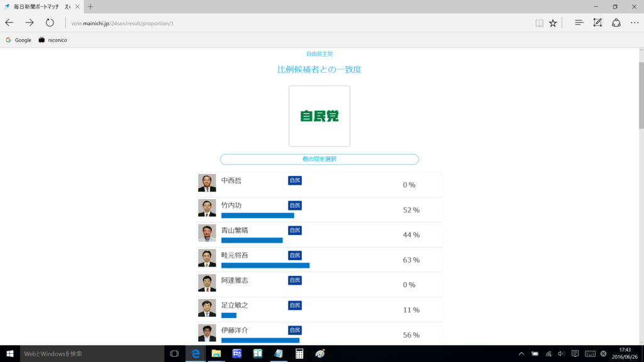
Task: Click the name 竹内功
Action: pyautogui.click(x=231, y=206)
